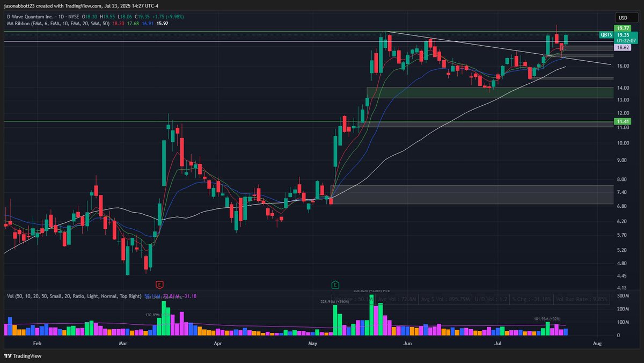Viewport: 644px width, 363px height.
Task: Click the Vol Run Rate : 9.85% cell
Action: [x=583, y=299]
